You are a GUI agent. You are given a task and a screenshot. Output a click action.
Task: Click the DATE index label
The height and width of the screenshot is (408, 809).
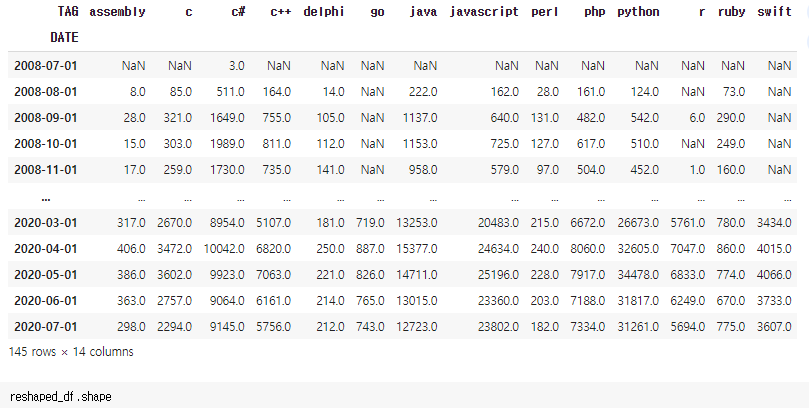pos(64,37)
